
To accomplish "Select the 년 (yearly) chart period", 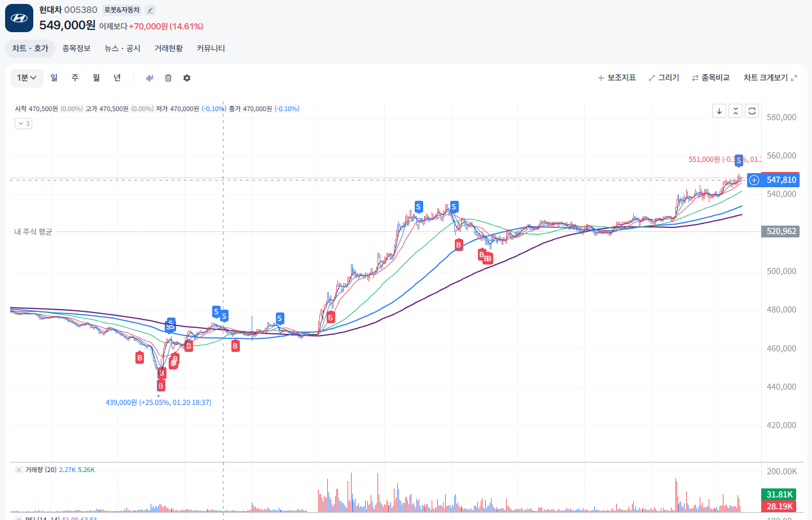I will click(117, 78).
